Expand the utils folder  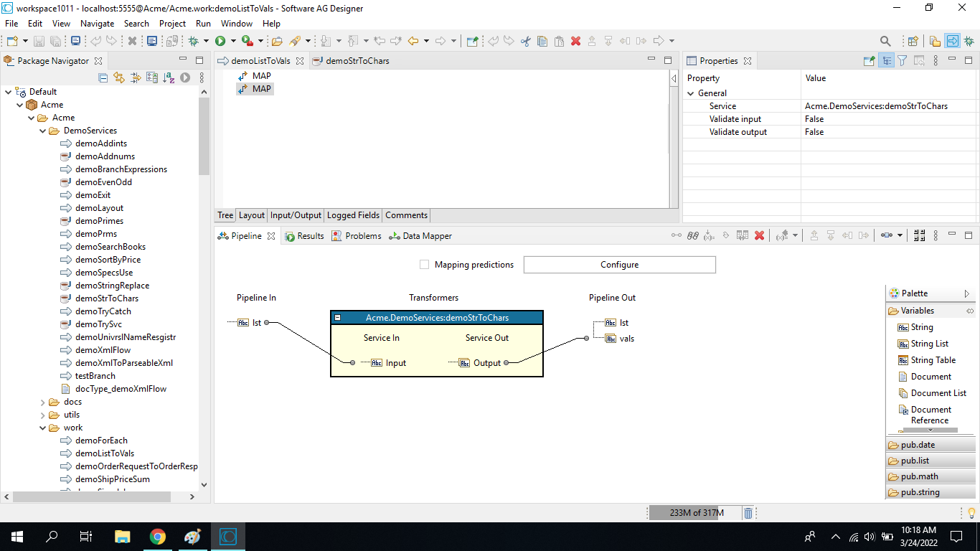(42, 415)
